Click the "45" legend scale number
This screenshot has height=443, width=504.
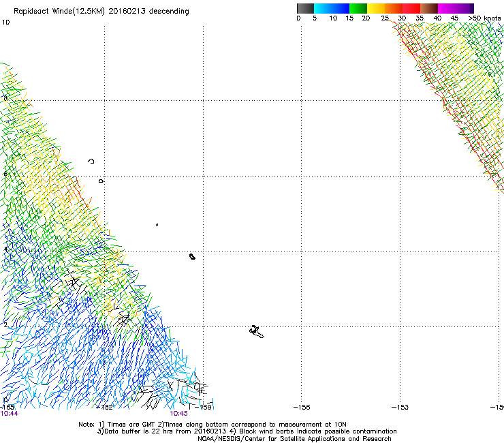(454, 18)
